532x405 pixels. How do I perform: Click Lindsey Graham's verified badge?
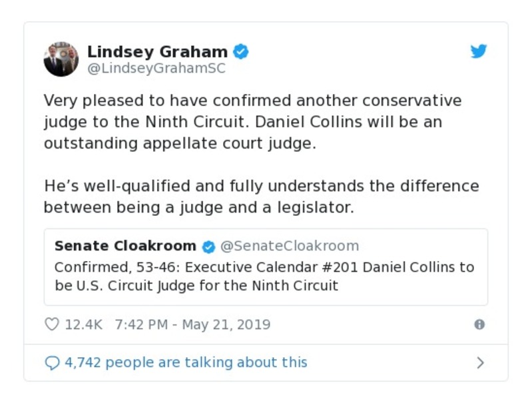(x=240, y=51)
